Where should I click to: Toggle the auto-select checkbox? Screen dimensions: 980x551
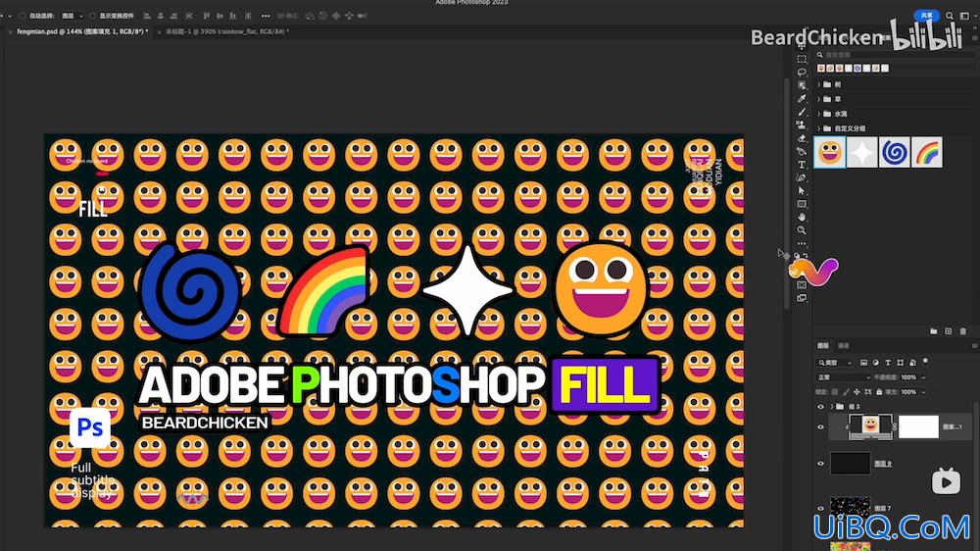[x=23, y=16]
